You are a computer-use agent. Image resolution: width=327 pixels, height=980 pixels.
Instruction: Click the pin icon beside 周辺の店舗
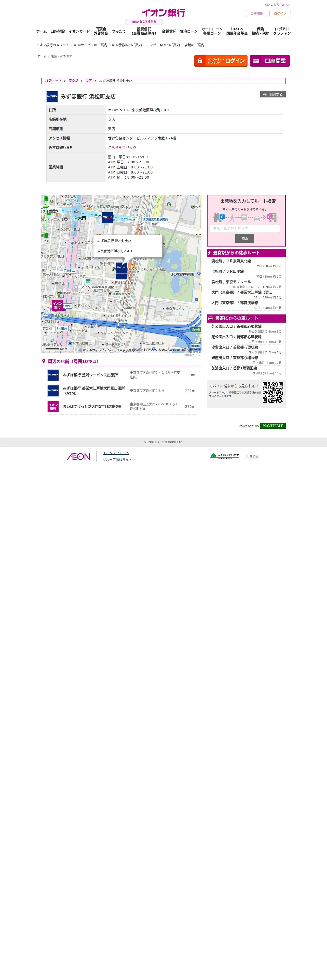(44, 362)
